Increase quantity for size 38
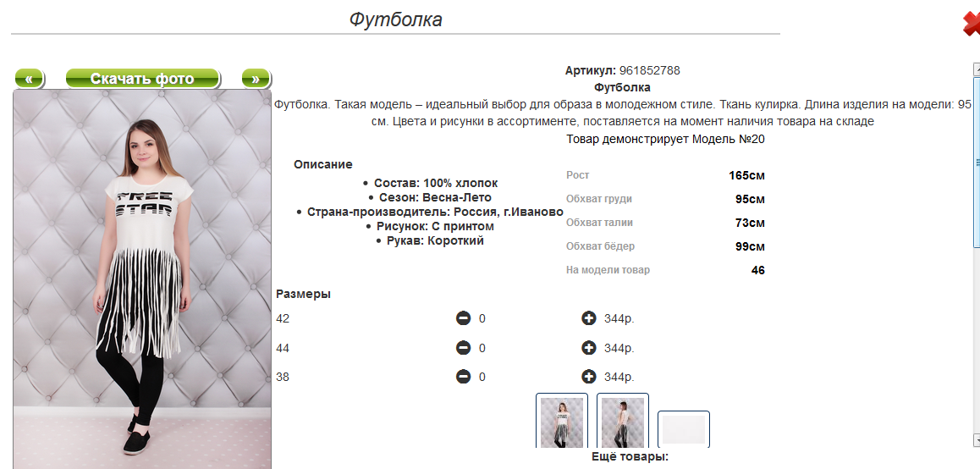 pos(589,377)
